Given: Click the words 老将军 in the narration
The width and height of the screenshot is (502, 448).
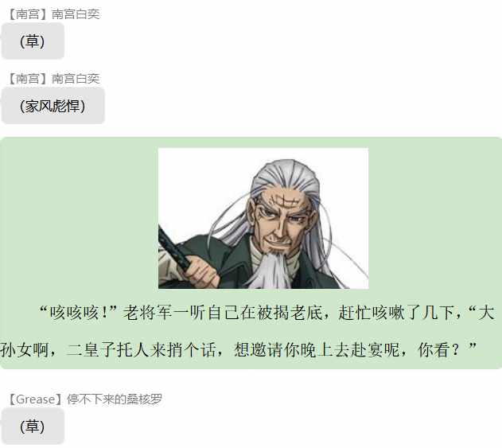Looking at the screenshot, I should coord(148,313).
